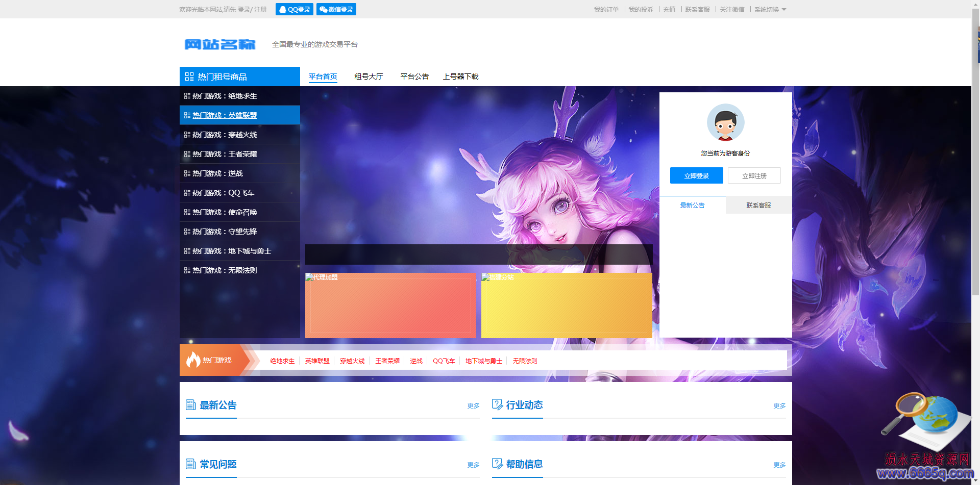Select the 租号大厅 nav tab
The height and width of the screenshot is (485, 980).
[x=369, y=76]
